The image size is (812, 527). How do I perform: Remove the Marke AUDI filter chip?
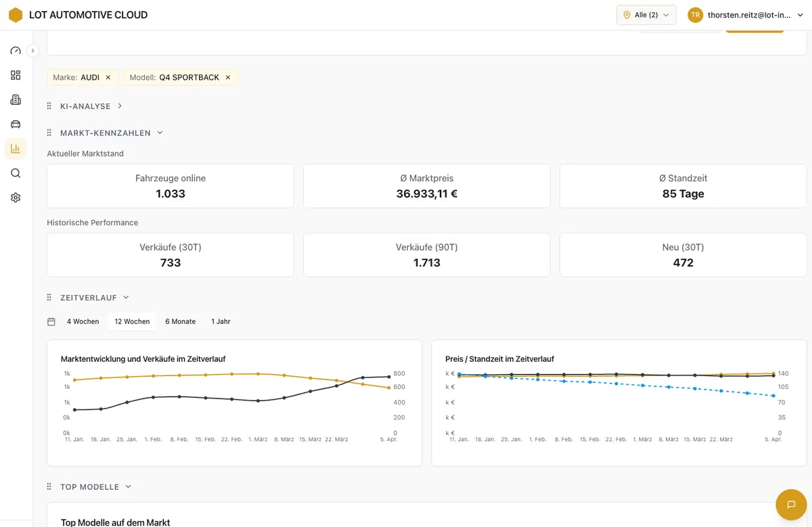pyautogui.click(x=108, y=78)
